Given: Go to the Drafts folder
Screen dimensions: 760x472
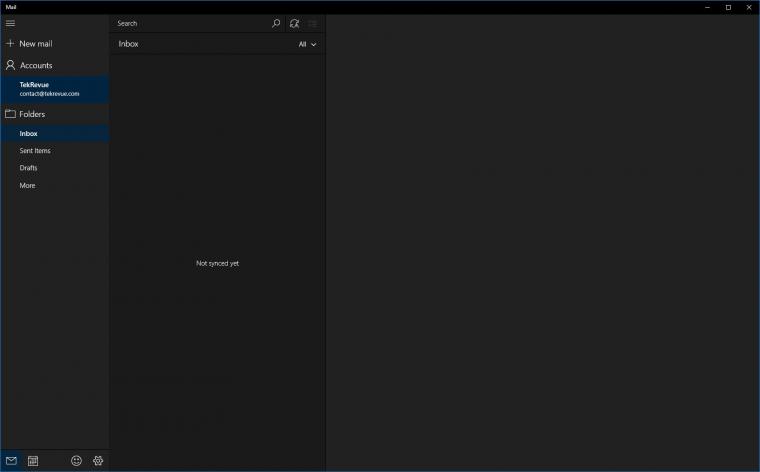Looking at the screenshot, I should [x=29, y=168].
